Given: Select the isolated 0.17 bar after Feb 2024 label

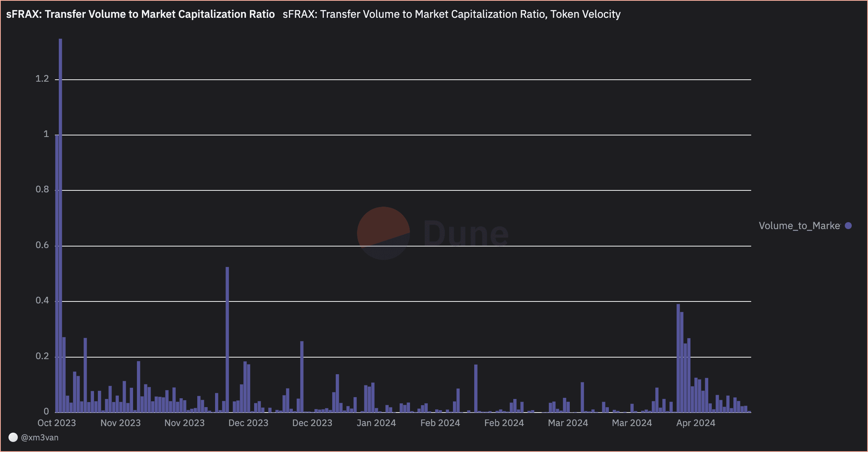Looking at the screenshot, I should (x=476, y=388).
